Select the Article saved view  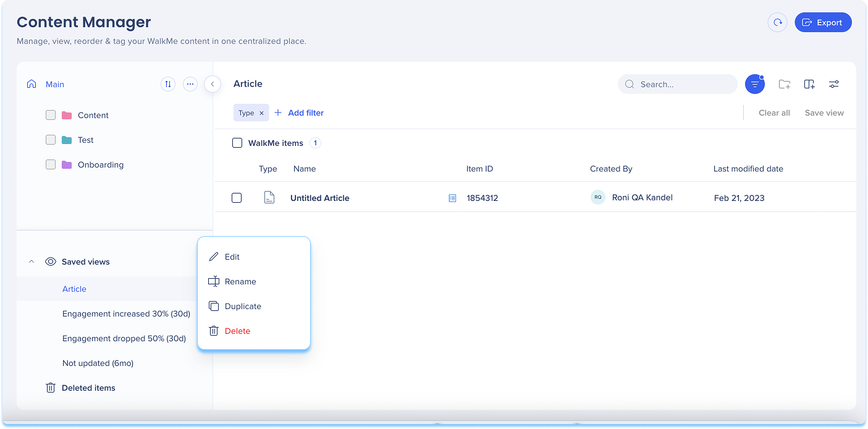(74, 289)
